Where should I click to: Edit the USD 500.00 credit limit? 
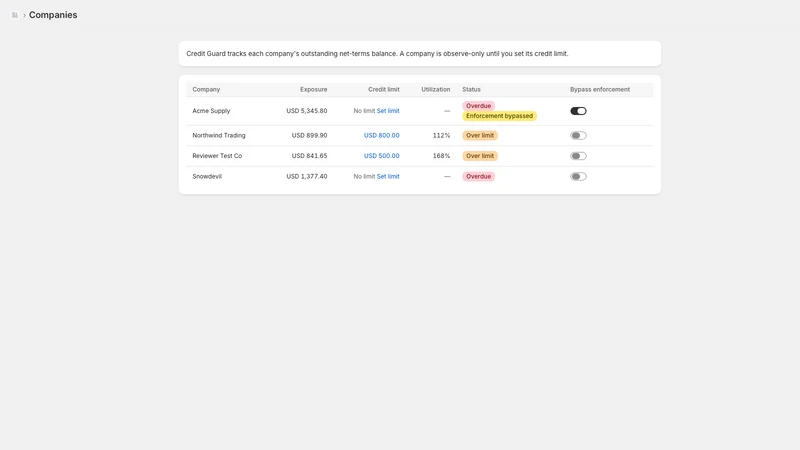point(381,156)
